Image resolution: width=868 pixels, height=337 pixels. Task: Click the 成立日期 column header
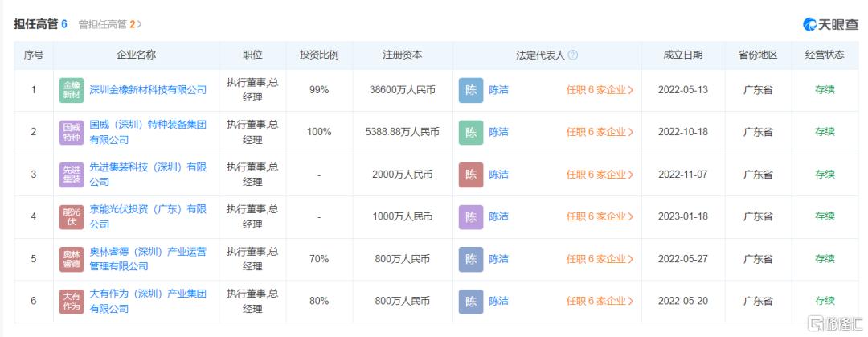683,55
